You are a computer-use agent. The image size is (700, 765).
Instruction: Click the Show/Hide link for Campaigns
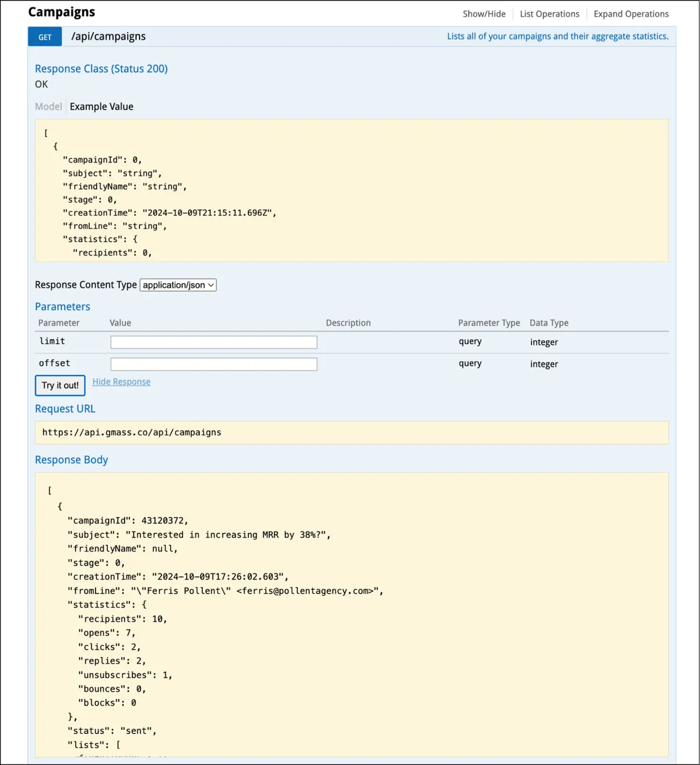coord(484,14)
